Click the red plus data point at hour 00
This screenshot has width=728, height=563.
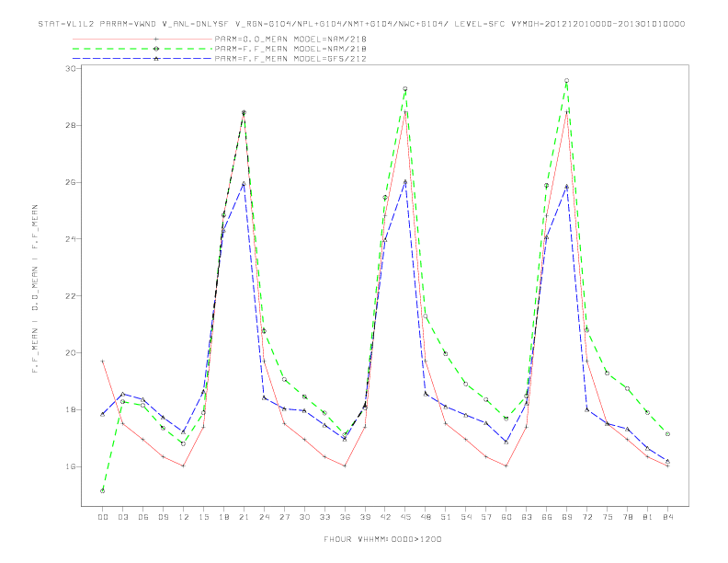coord(103,361)
